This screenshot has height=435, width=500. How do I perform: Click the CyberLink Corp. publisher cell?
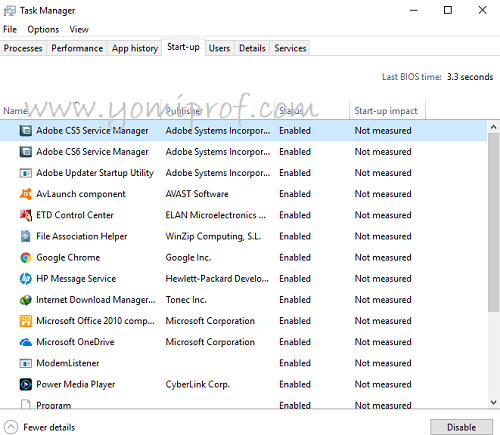pyautogui.click(x=198, y=384)
